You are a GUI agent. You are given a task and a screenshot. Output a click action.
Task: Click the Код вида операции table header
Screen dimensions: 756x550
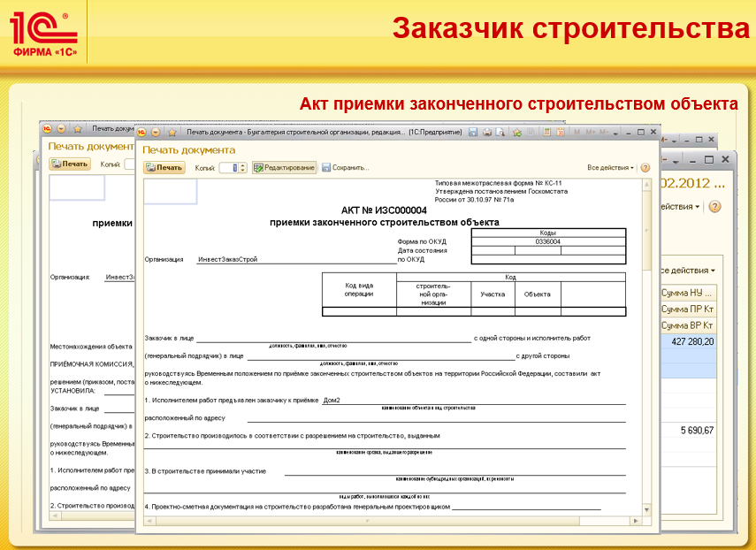pyautogui.click(x=359, y=290)
